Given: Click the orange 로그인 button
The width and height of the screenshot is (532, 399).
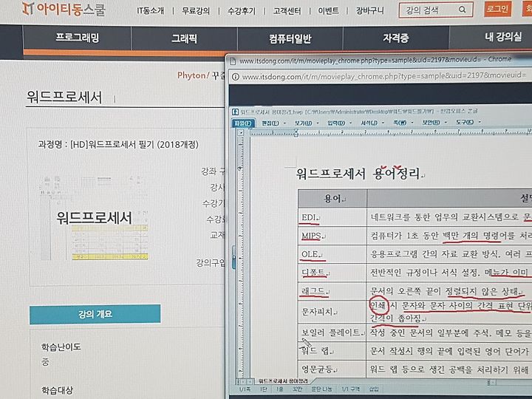Looking at the screenshot, I should [497, 8].
